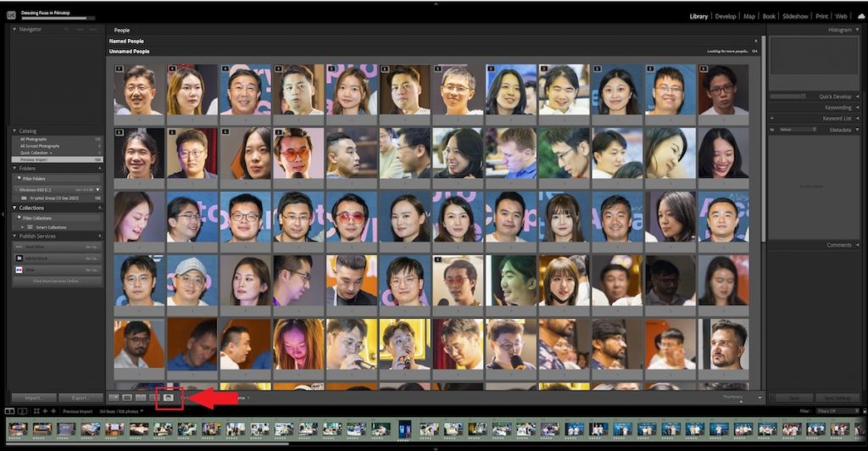Expand the Comments panel
This screenshot has height=451, width=868.
(858, 245)
